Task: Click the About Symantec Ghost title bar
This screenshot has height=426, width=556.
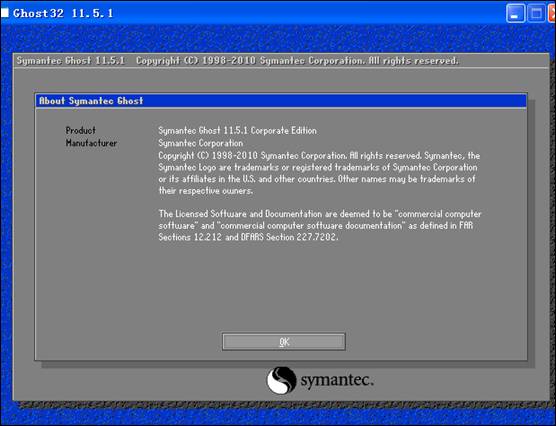Action: point(281,101)
